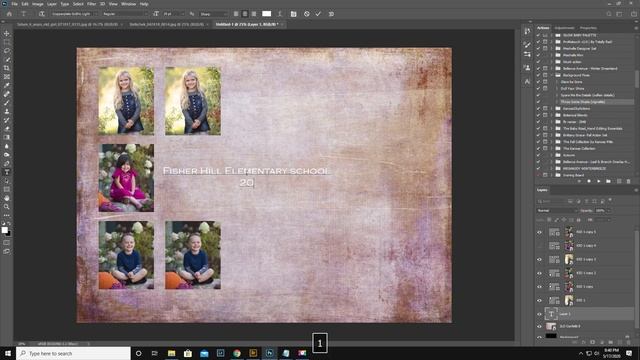Viewport: 640px width, 360px height.
Task: Select the Brush tool
Action: click(x=7, y=102)
